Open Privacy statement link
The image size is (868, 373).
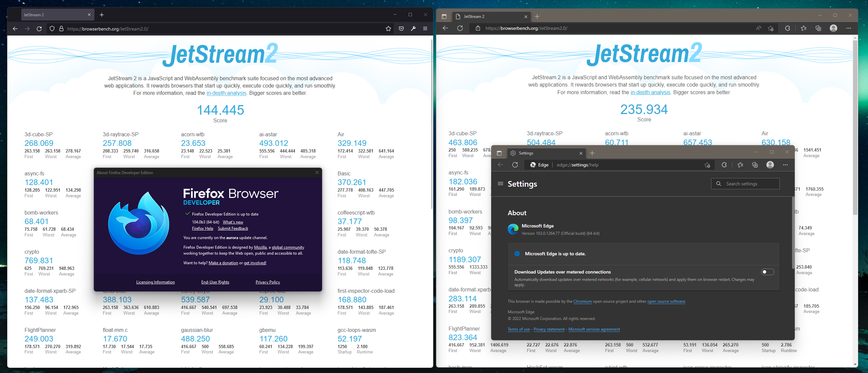click(549, 329)
